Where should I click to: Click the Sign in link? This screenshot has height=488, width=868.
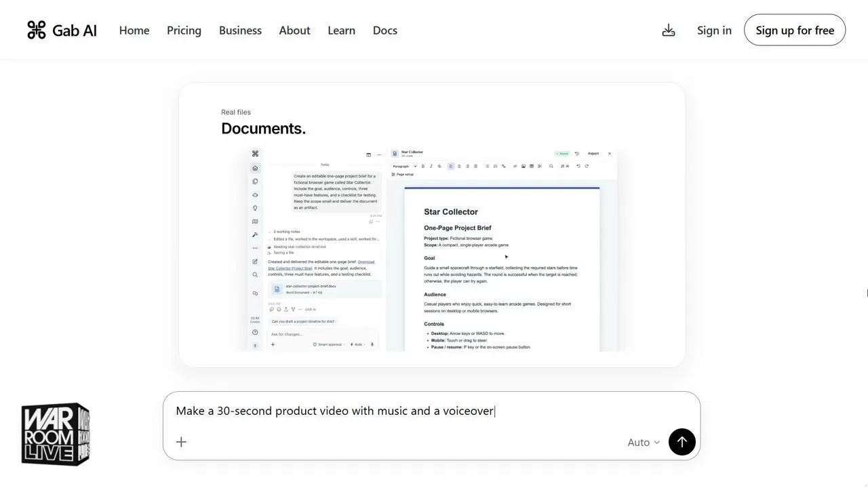coord(714,30)
